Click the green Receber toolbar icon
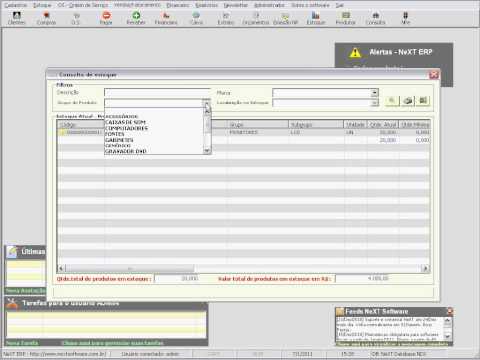This screenshot has height=360, width=480. [x=136, y=18]
